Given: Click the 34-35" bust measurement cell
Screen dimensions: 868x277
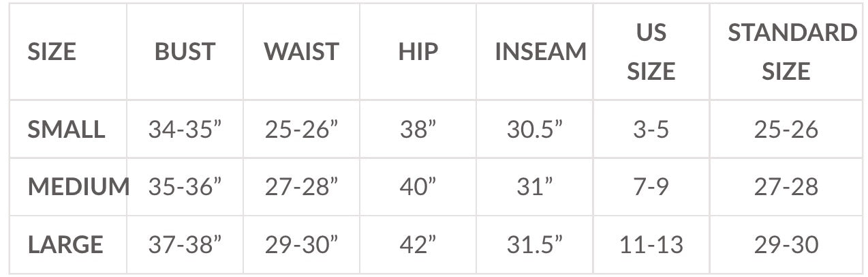Looking at the screenshot, I should pos(185,129).
